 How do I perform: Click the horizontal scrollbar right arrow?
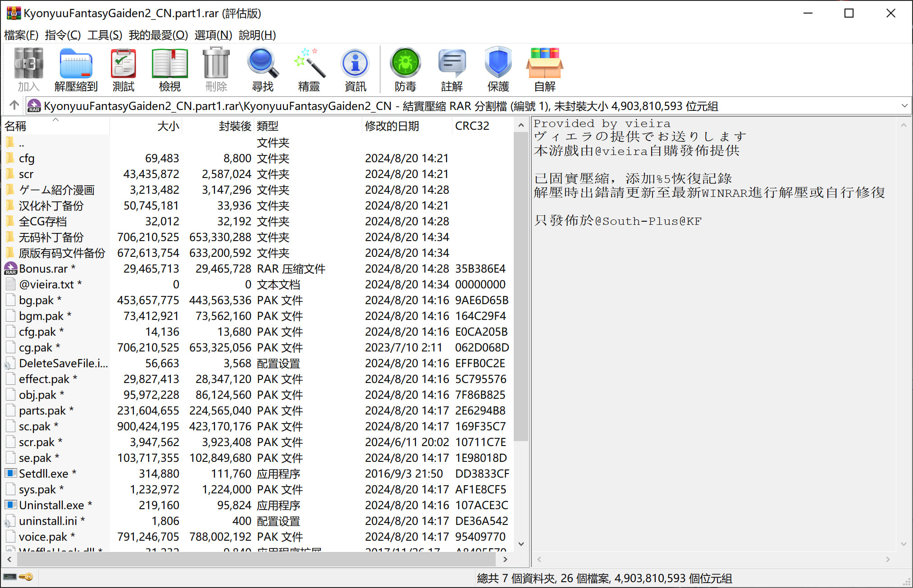coord(505,559)
